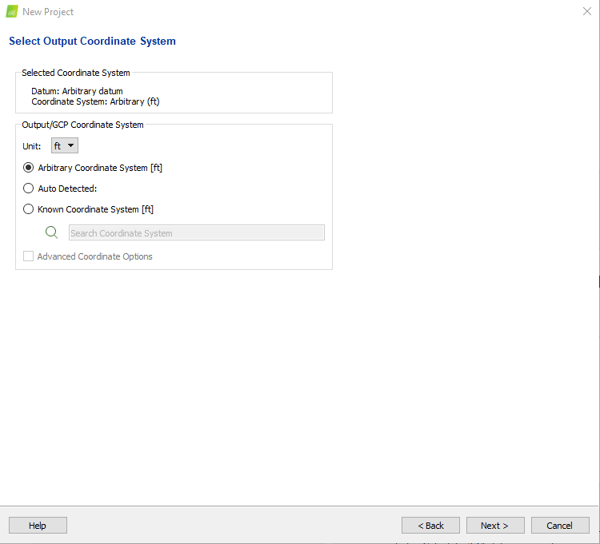The image size is (600, 544).
Task: Close the New Project window
Action: click(586, 11)
